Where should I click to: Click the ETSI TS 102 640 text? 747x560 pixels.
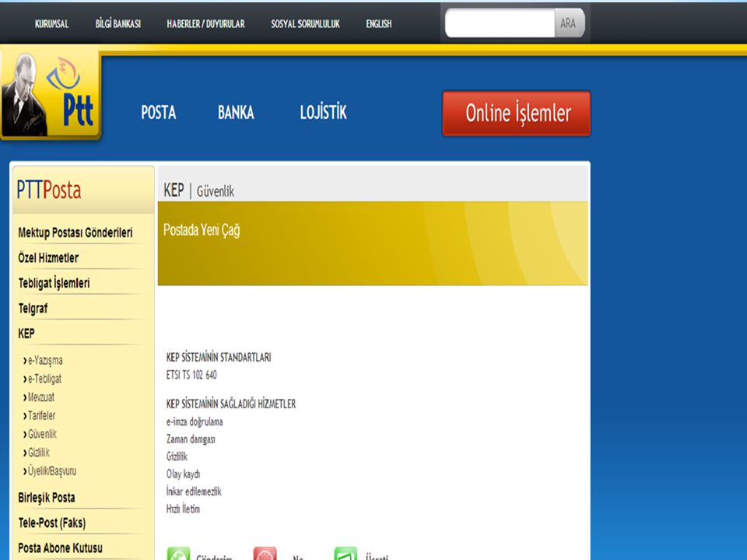(x=191, y=375)
